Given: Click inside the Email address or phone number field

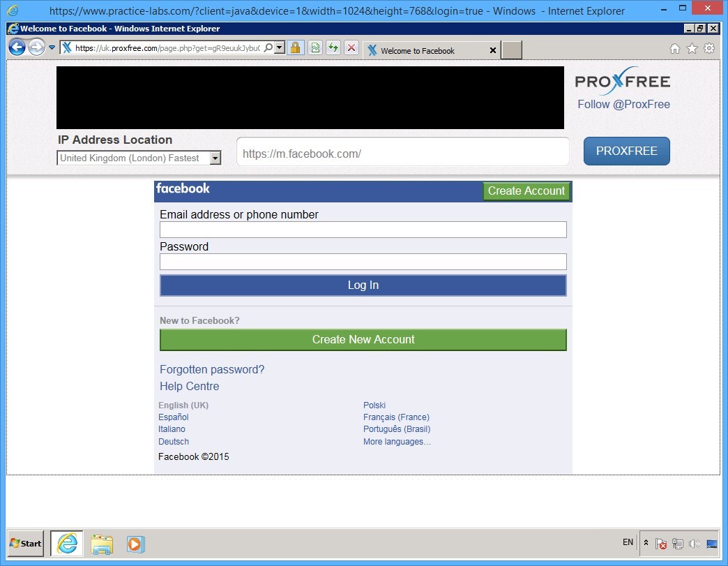Looking at the screenshot, I should click(x=363, y=229).
